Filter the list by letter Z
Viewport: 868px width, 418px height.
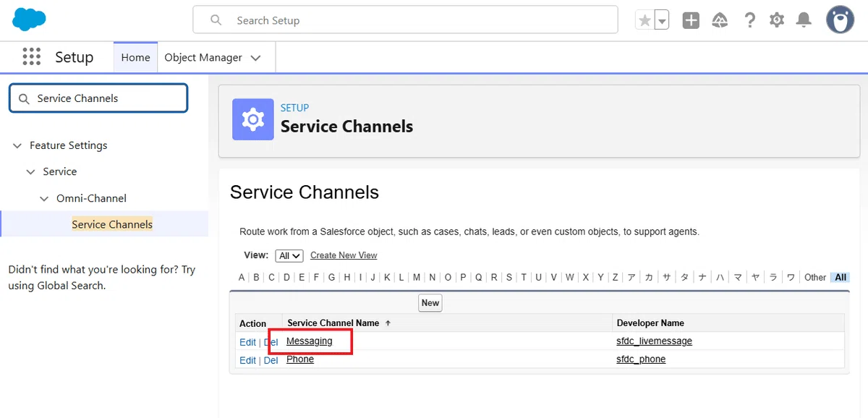[x=616, y=277]
